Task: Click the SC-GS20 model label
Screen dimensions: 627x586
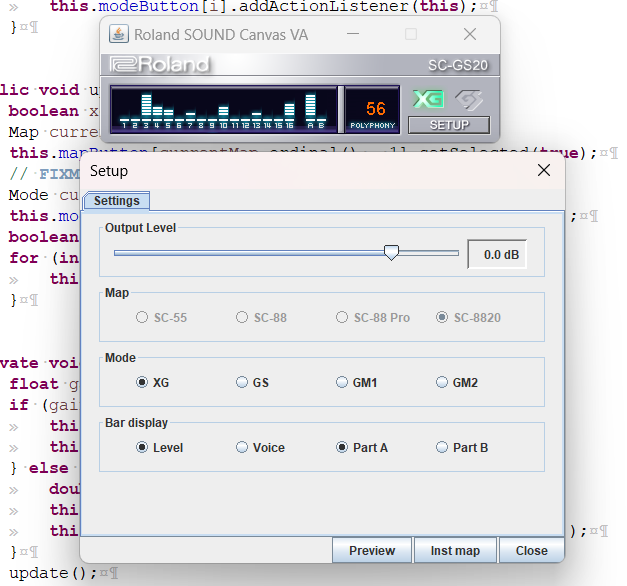Action: coord(458,65)
